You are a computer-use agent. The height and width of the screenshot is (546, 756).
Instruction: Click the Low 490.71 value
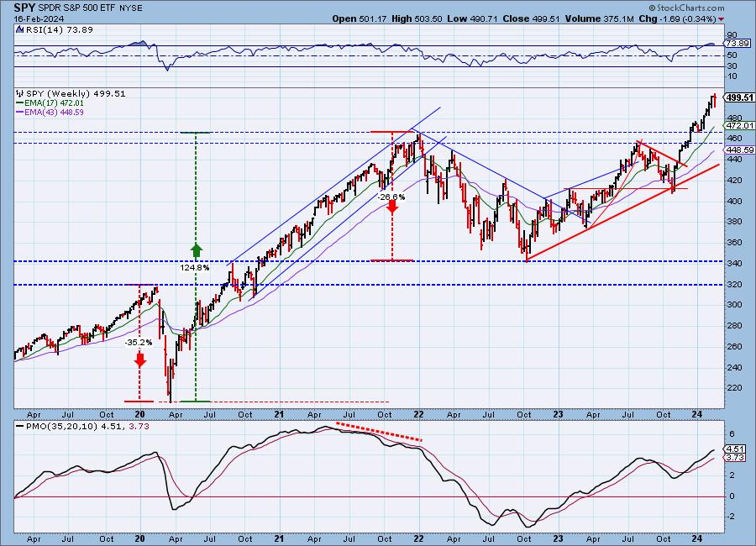point(472,18)
